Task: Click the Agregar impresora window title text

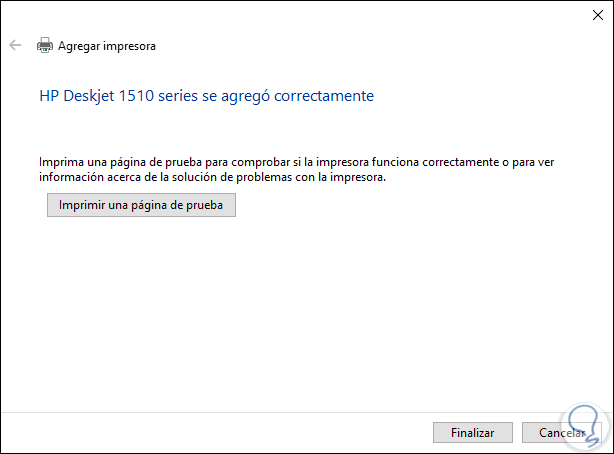Action: pos(107,45)
